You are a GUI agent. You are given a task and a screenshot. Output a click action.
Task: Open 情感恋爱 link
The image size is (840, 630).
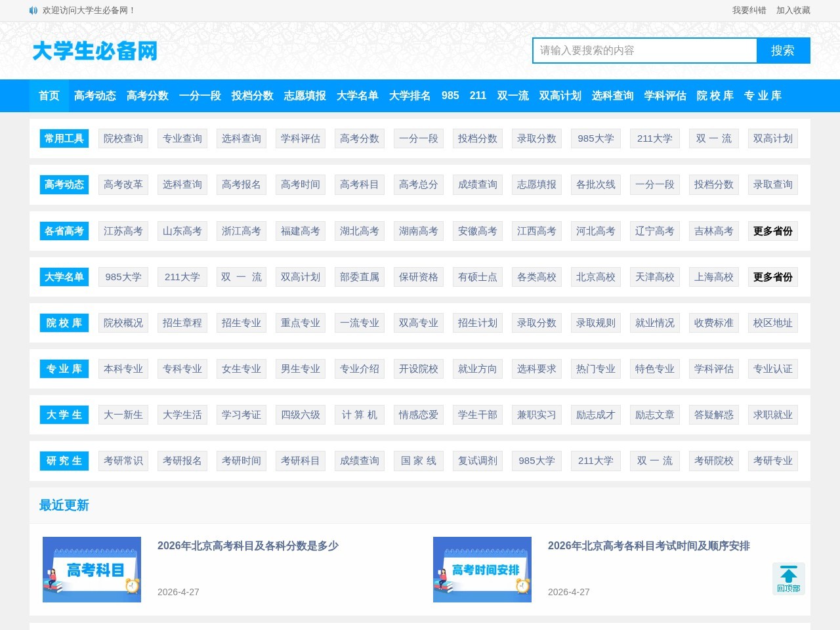point(419,415)
